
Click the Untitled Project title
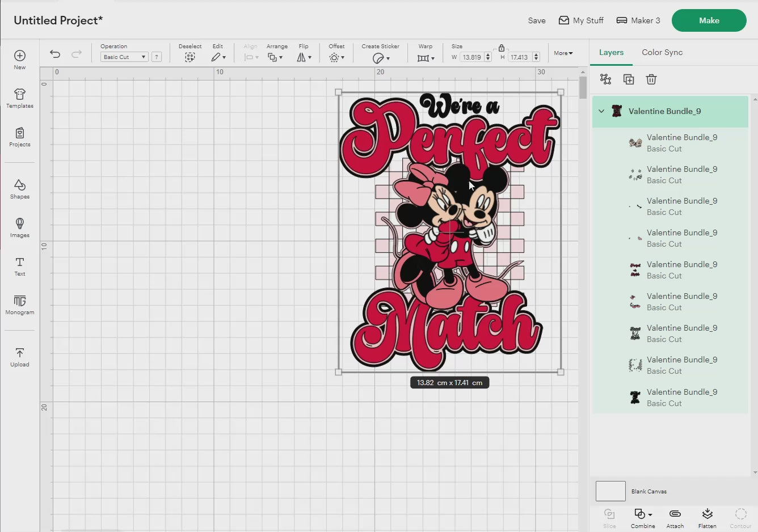58,20
